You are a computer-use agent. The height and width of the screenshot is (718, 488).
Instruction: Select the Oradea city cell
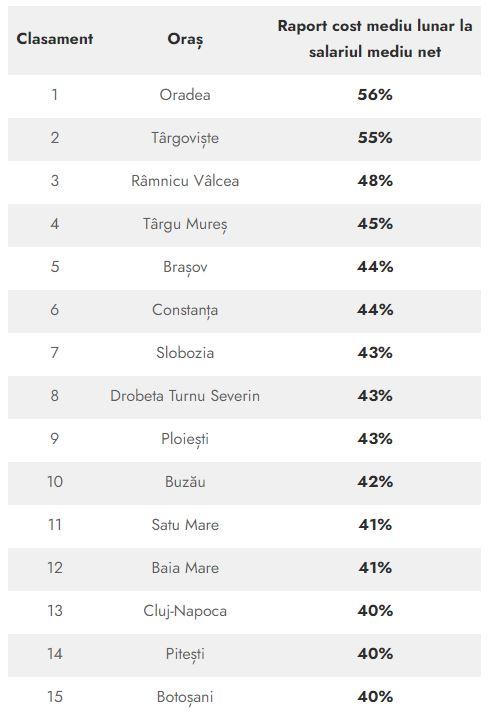[185, 95]
